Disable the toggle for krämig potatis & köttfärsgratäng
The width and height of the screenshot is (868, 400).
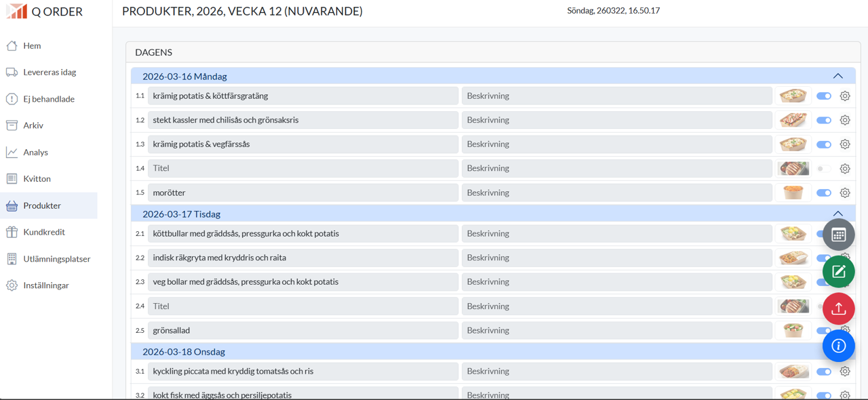pos(824,96)
